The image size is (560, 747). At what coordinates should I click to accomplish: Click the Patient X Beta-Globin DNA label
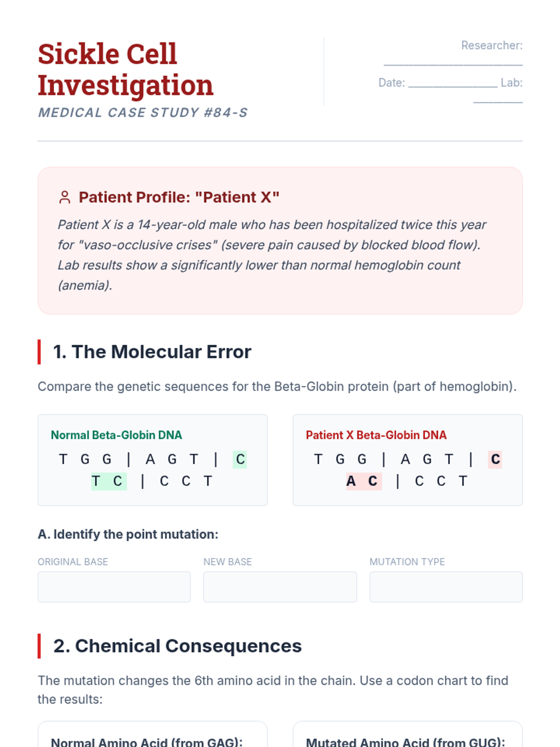click(x=376, y=435)
